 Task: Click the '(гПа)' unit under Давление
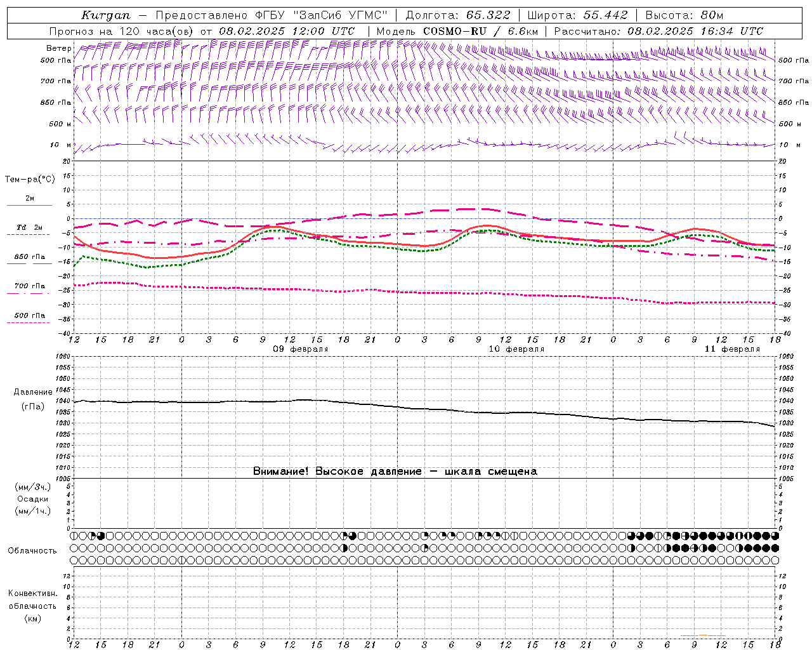pos(33,407)
